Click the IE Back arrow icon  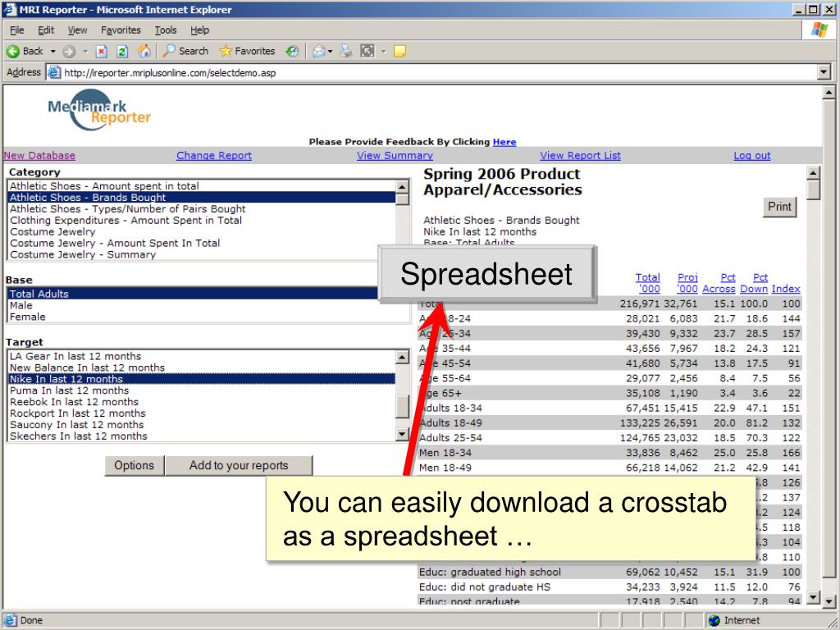[13, 52]
